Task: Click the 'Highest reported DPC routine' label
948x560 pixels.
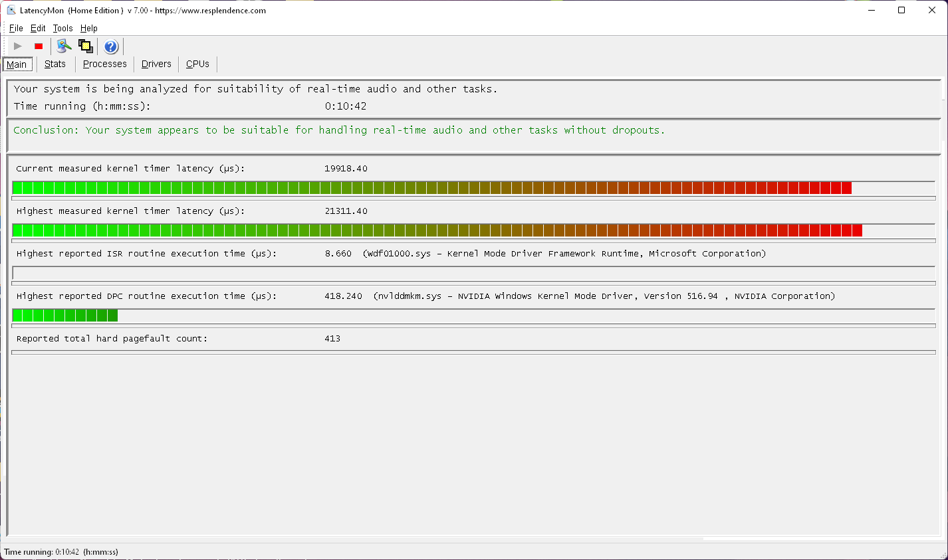Action: (x=146, y=296)
